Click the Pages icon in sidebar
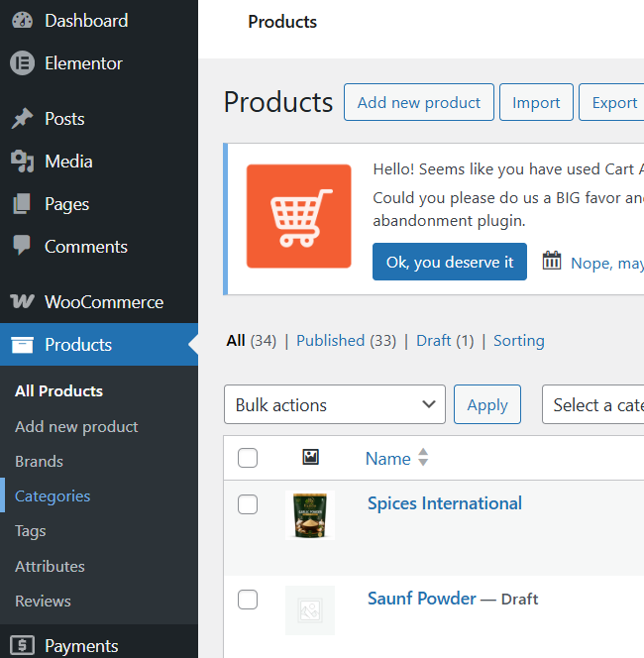Screen dimensions: 644x658 (22, 204)
